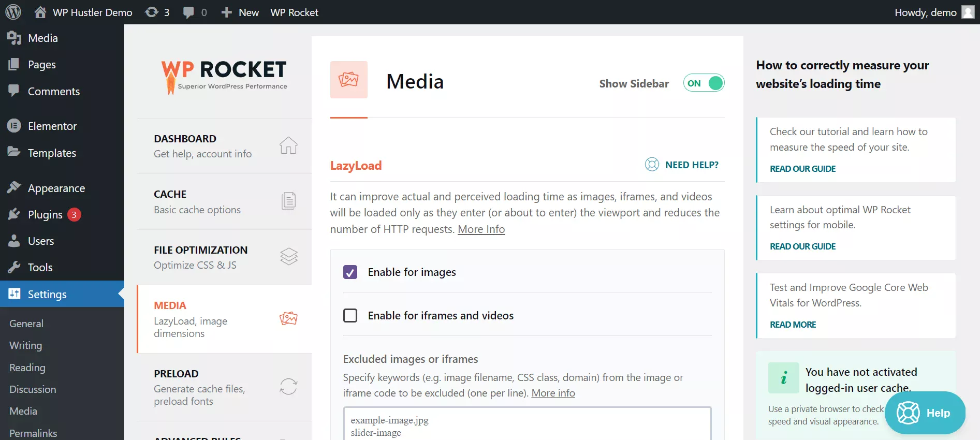Click the Appearance menu label

[56, 188]
